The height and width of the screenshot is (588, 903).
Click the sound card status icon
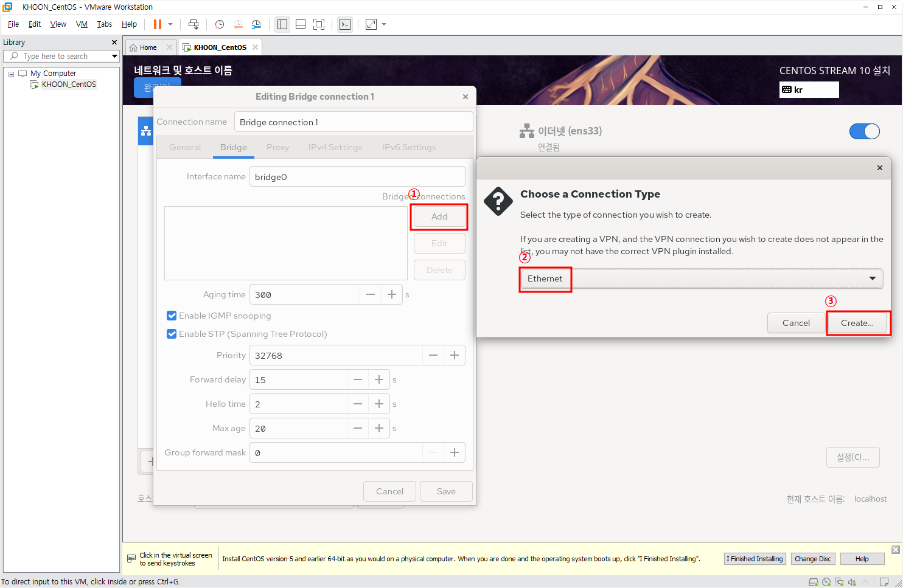(852, 582)
